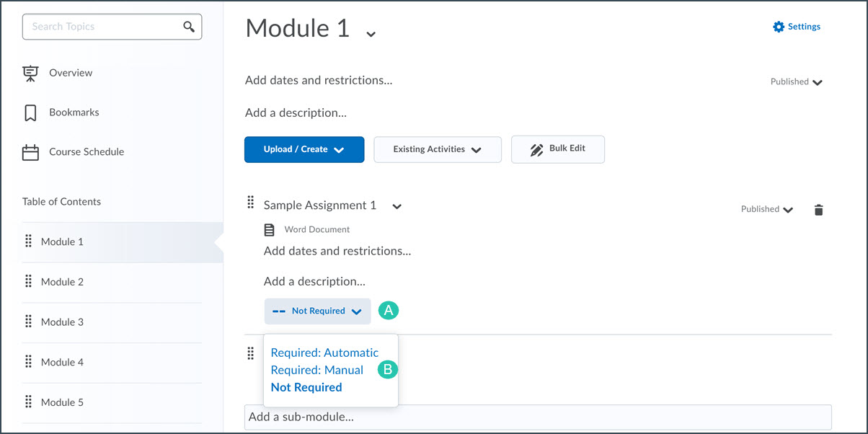
Task: Click the Bookmarks ribbon icon
Action: (x=30, y=112)
